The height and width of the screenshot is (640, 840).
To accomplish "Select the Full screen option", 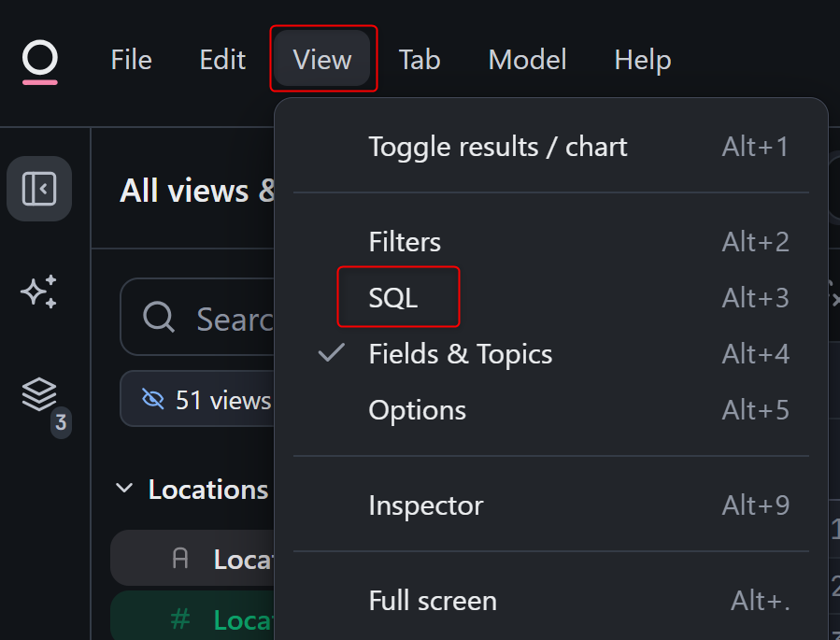I will [432, 601].
